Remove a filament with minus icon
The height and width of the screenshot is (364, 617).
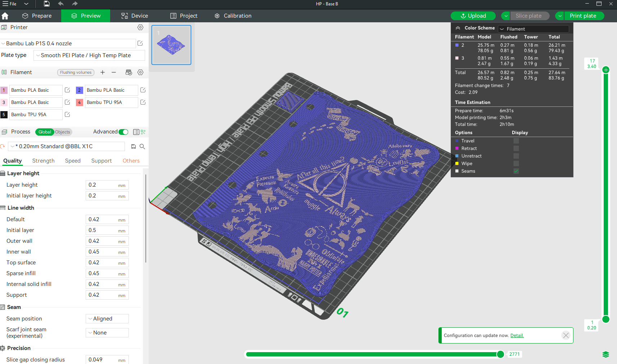pos(114,72)
